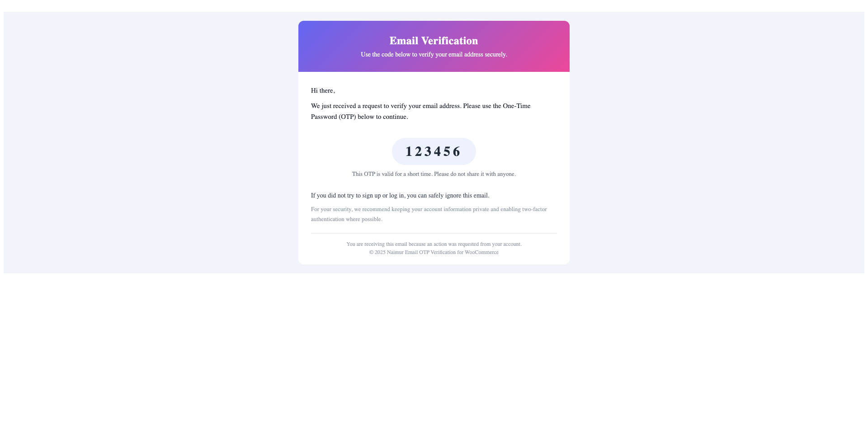Click the horizontal divider line above footer

tap(434, 234)
